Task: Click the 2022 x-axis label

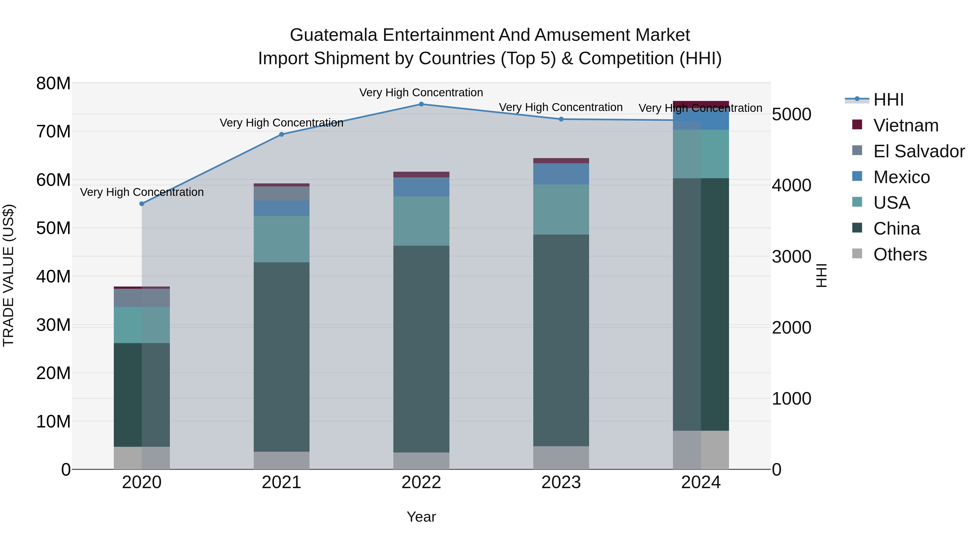Action: click(x=421, y=482)
